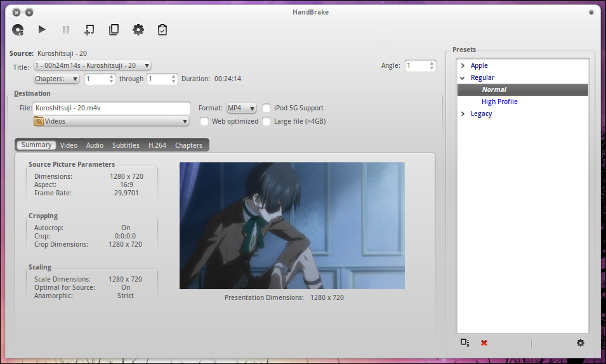Click the Apple preset category label
Viewport: 606px width, 364px height.
479,66
